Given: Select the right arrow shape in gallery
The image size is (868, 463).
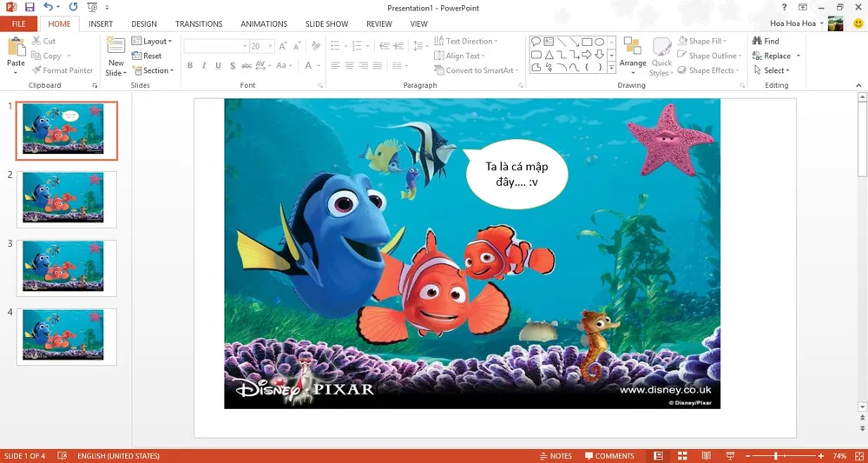Looking at the screenshot, I should [x=587, y=55].
